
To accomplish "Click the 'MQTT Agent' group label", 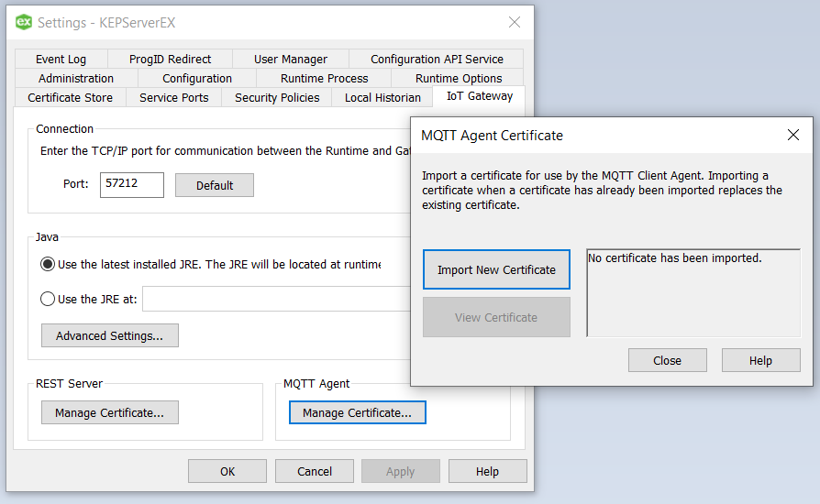I will click(x=316, y=383).
